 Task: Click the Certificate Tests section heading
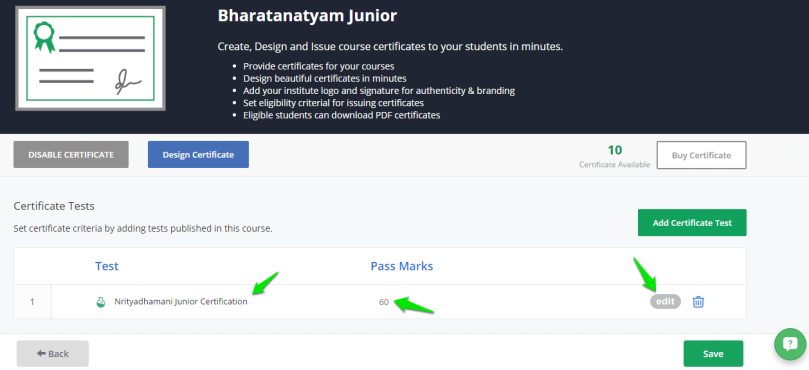(x=54, y=206)
